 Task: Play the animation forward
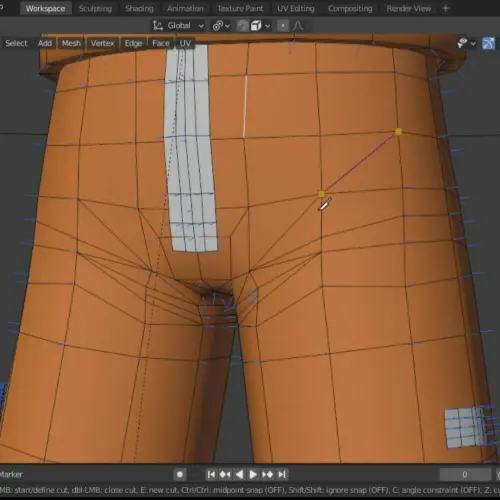(253, 474)
